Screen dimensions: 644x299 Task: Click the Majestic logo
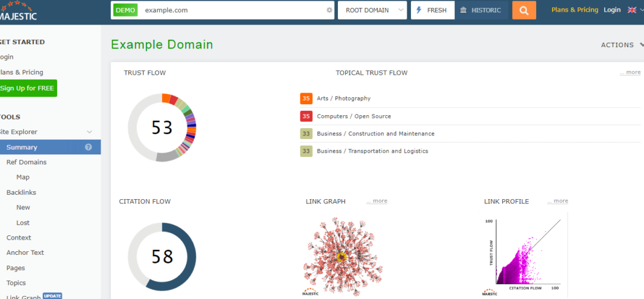pos(18,11)
